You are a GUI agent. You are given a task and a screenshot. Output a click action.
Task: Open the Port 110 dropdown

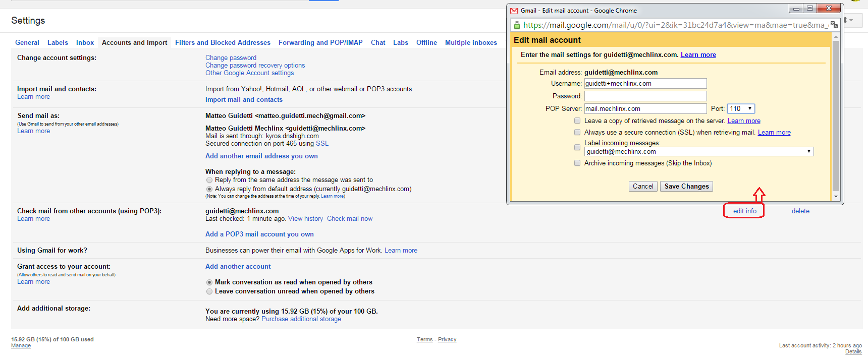(740, 108)
